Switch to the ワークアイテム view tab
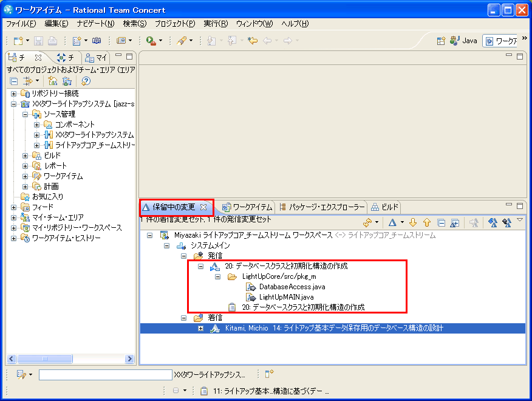Viewport: 532px width, 401px height. coord(247,207)
